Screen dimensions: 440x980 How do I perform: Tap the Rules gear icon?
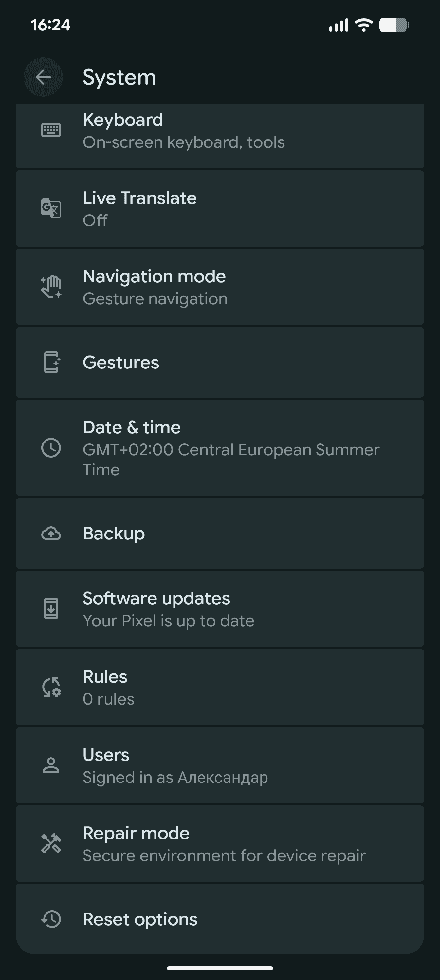(51, 687)
